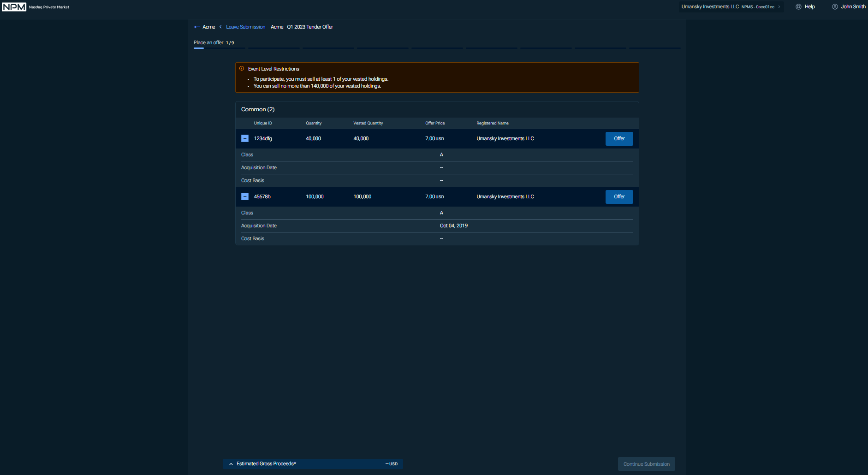Screen dimensions: 868x475
Task: Click the Unique ID column header
Action: click(263, 123)
